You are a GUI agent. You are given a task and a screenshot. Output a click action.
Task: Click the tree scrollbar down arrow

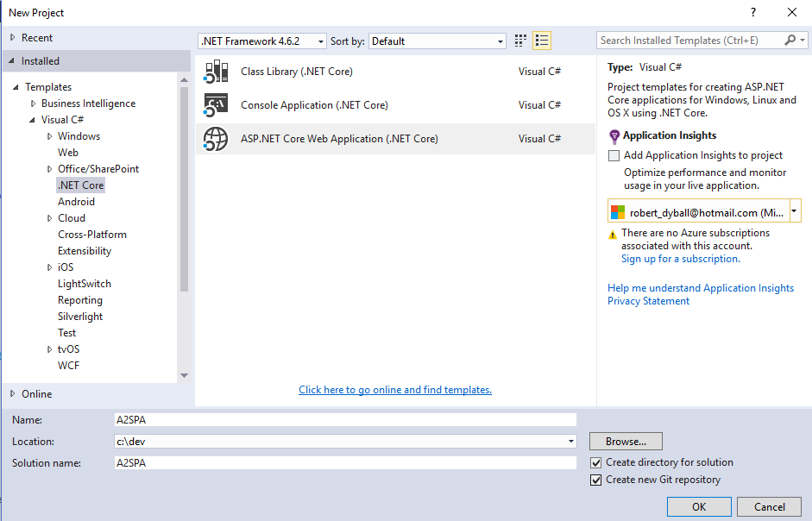coord(184,375)
